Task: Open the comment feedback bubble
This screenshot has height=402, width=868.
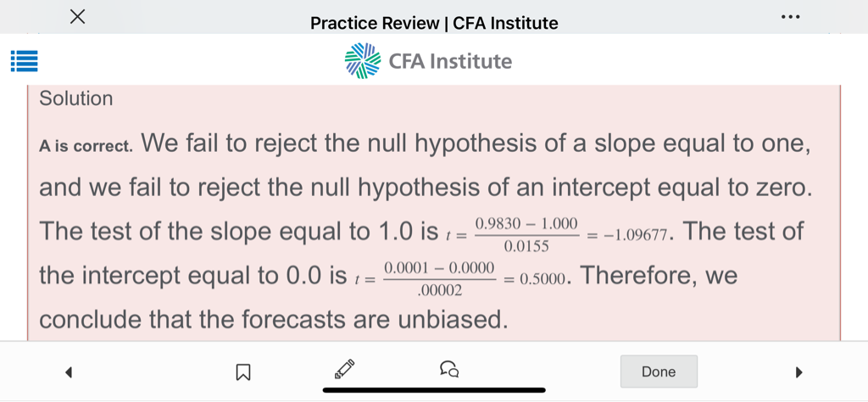Action: 449,370
